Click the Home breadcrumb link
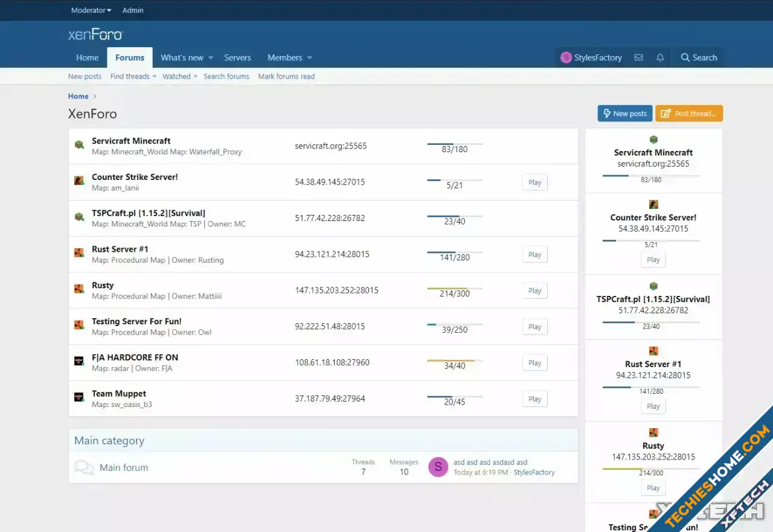Image resolution: width=773 pixels, height=532 pixels. pyautogui.click(x=79, y=96)
